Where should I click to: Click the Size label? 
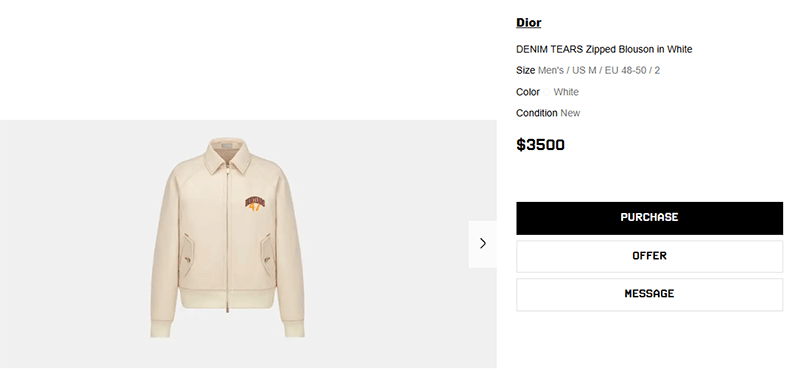pyautogui.click(x=526, y=70)
